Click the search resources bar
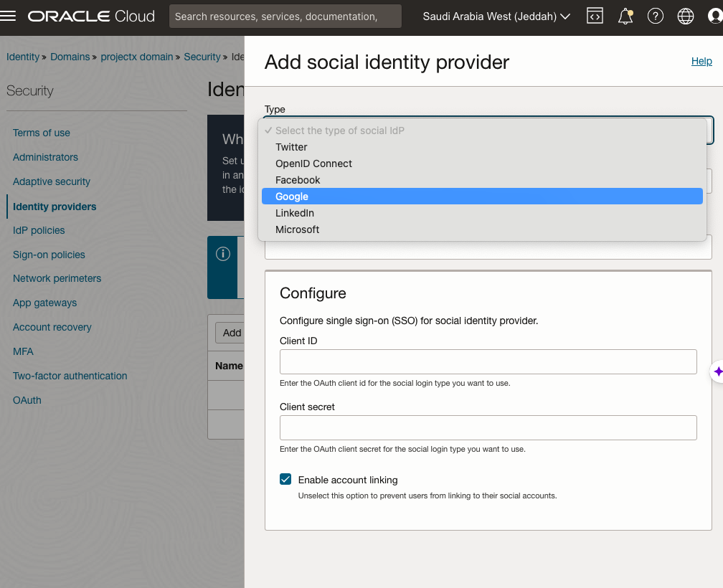Screen dimensions: 723x588 tap(285, 16)
